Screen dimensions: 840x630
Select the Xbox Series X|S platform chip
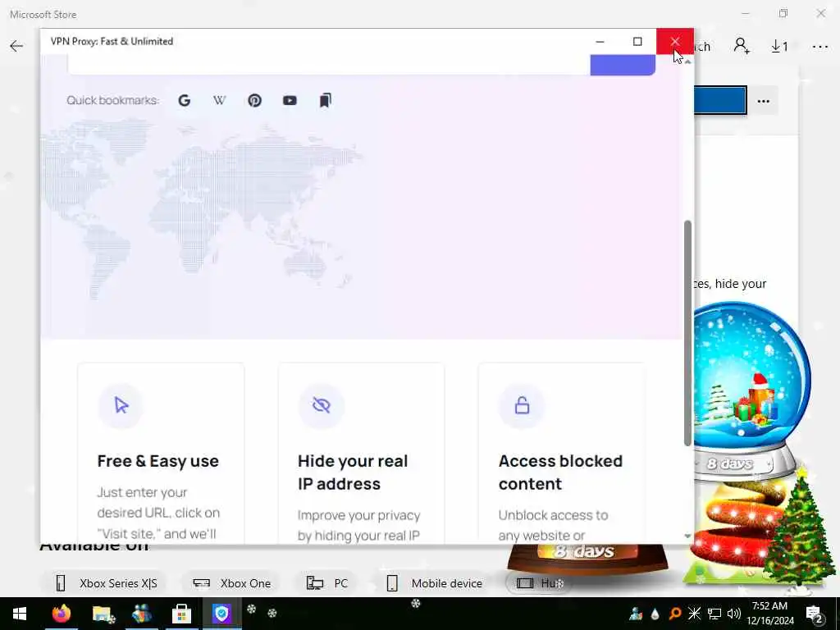106,583
